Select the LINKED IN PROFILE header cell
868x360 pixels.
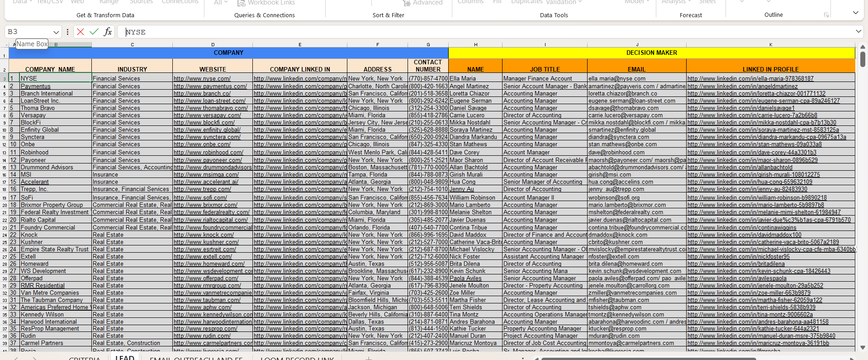coord(771,66)
